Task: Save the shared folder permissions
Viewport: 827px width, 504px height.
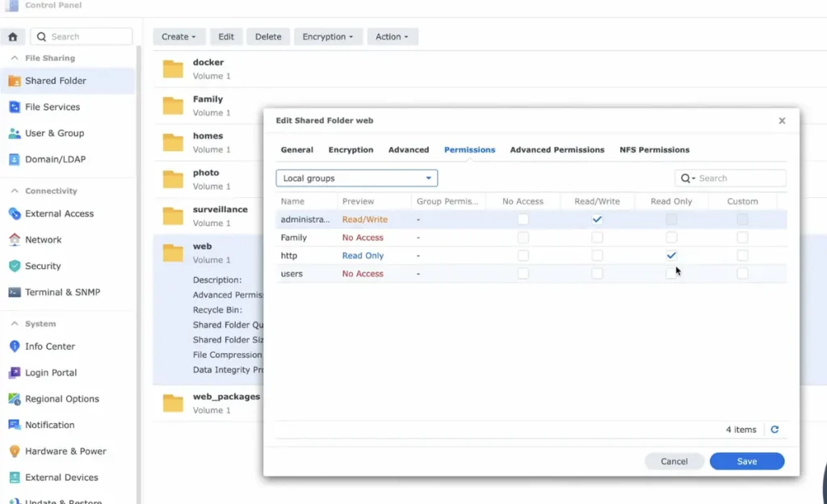Action: [746, 461]
